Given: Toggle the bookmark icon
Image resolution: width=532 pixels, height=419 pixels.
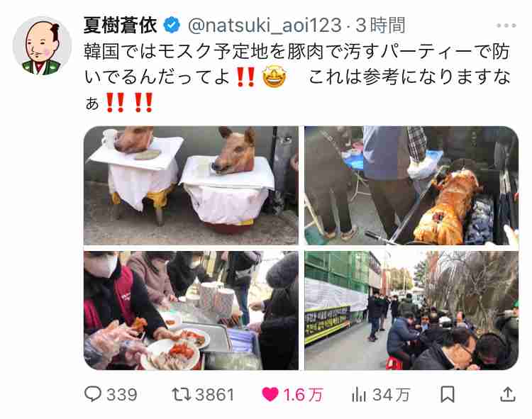Looking at the screenshot, I should [x=447, y=395].
